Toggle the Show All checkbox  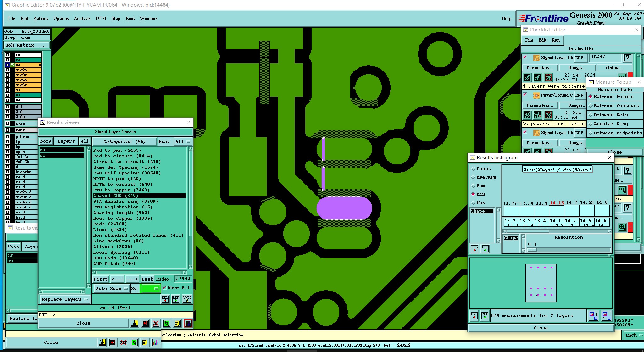coord(164,288)
